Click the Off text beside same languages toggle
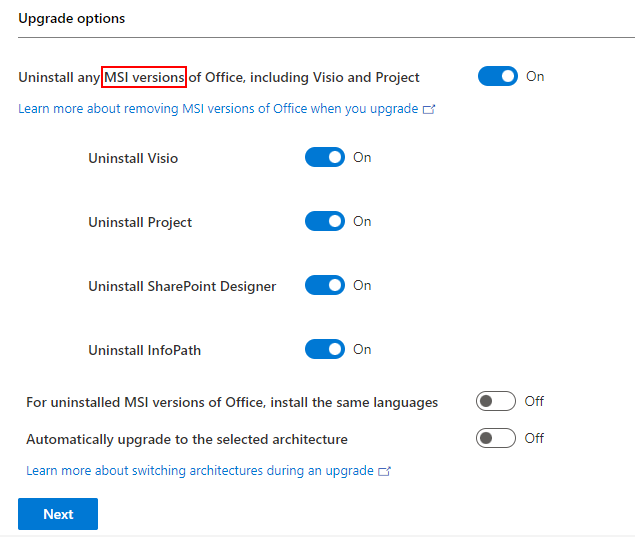This screenshot has width=635, height=537. point(534,401)
